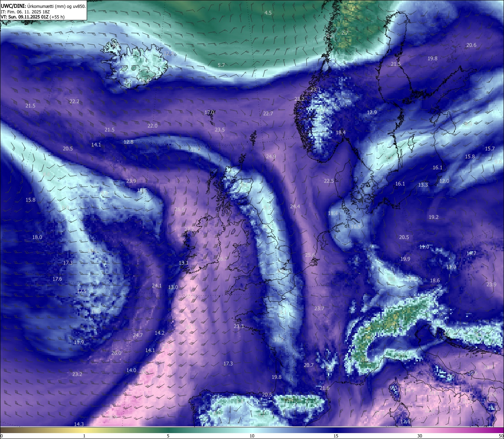
Task: Click the 14.3 value label
Action: (x=79, y=424)
